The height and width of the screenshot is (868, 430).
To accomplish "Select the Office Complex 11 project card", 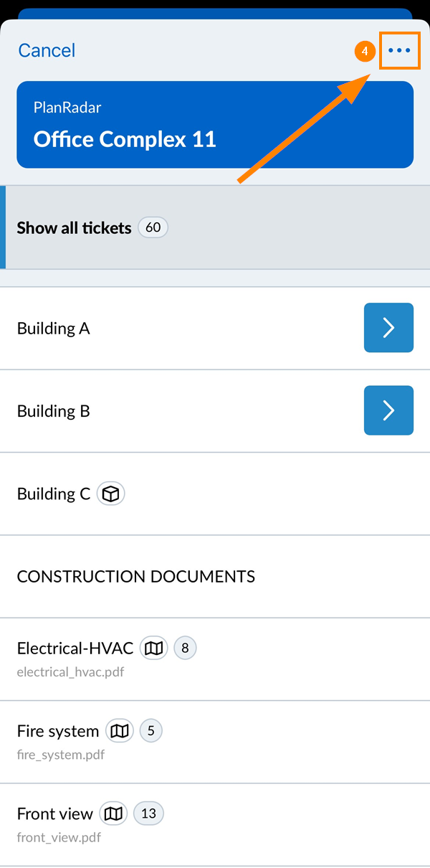I will click(x=215, y=125).
